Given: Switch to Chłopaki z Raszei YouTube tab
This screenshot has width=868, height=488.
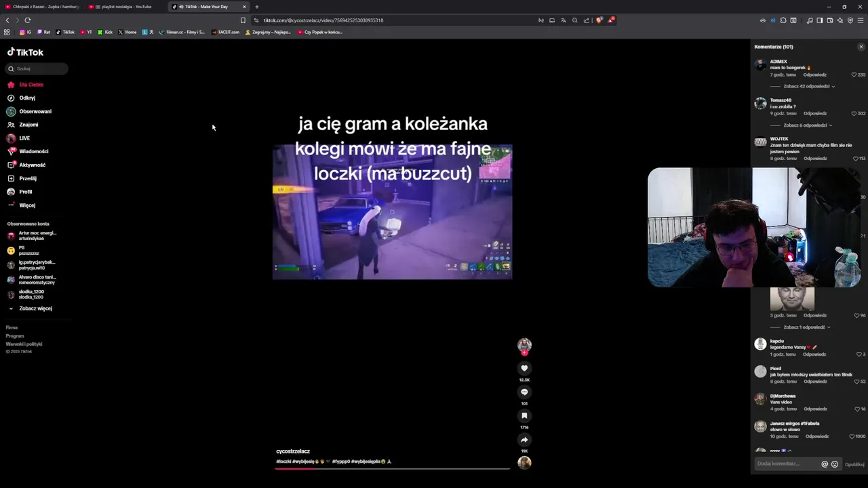Looking at the screenshot, I should coord(42,7).
